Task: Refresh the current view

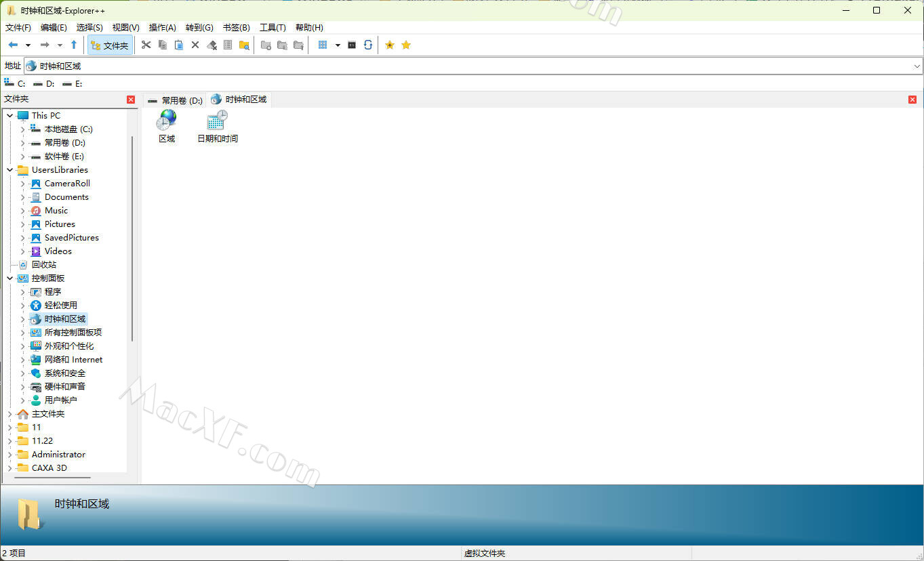Action: point(368,45)
